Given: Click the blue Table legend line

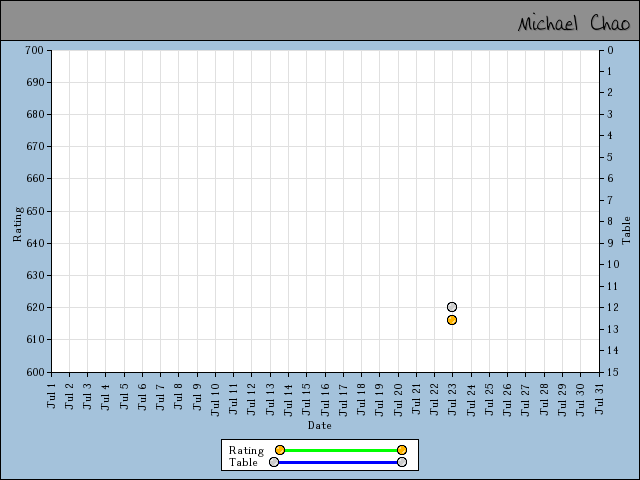Looking at the screenshot, I should pyautogui.click(x=338, y=462).
